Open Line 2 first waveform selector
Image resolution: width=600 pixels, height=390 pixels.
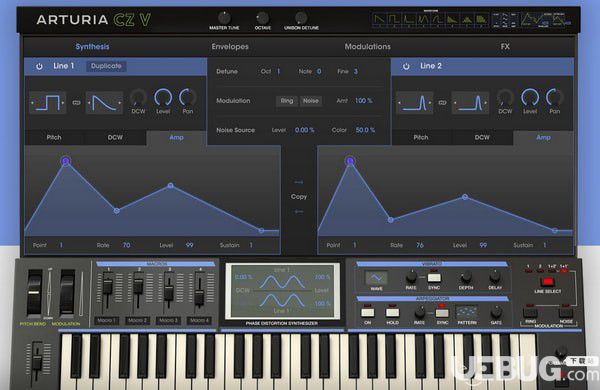[x=414, y=103]
